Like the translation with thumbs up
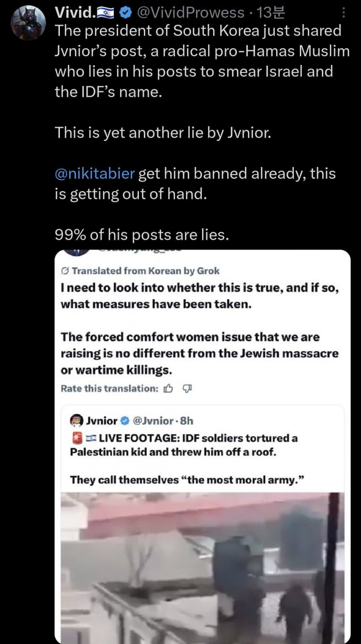The image size is (361, 644). pyautogui.click(x=169, y=388)
